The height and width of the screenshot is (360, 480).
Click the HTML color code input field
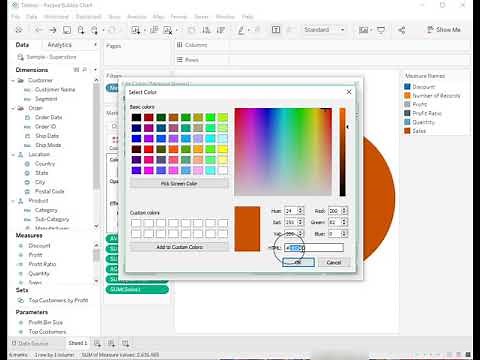pos(313,248)
